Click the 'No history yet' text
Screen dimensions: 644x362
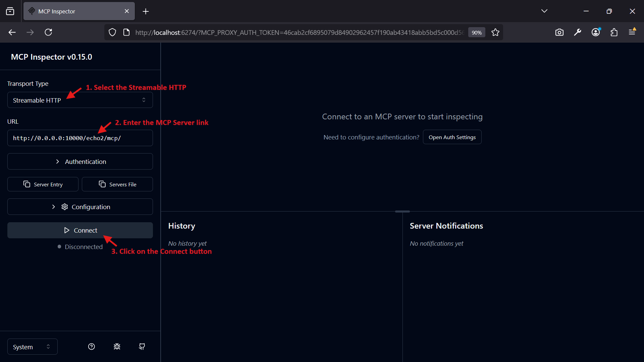187,243
